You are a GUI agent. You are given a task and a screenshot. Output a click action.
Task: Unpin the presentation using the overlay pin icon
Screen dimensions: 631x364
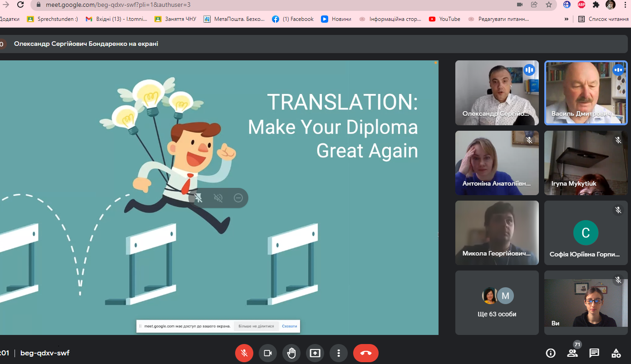pos(198,198)
